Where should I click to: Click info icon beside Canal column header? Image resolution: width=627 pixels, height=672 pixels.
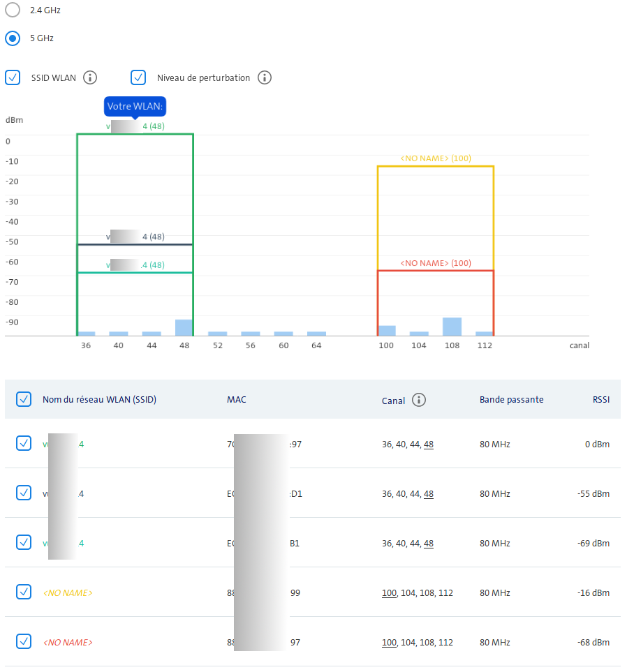point(418,400)
